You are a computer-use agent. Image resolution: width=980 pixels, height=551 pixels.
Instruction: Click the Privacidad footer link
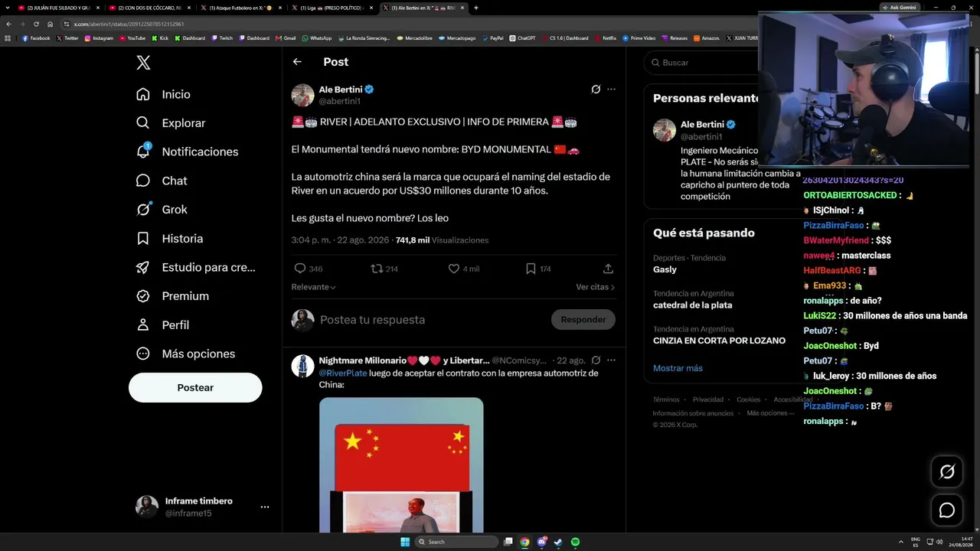pyautogui.click(x=708, y=399)
